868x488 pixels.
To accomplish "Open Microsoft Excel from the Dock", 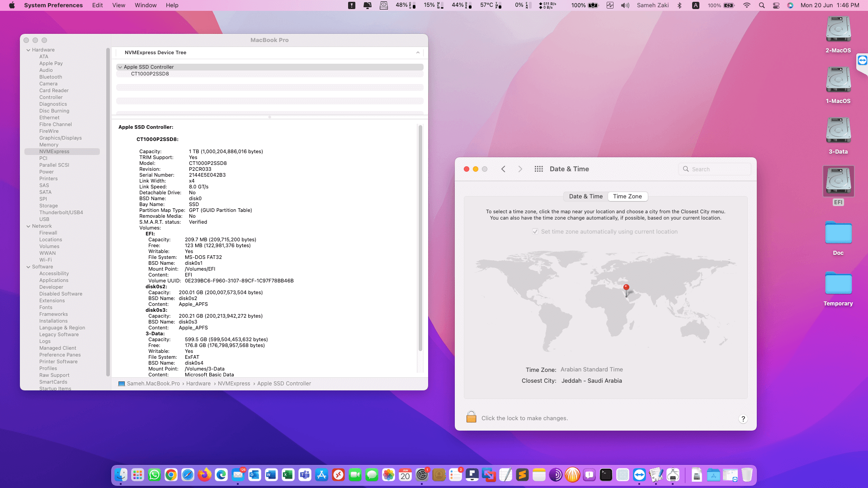I will (288, 475).
